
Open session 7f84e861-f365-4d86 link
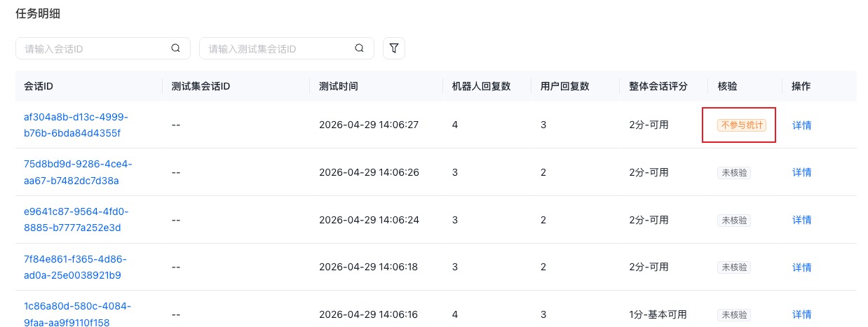(75, 267)
